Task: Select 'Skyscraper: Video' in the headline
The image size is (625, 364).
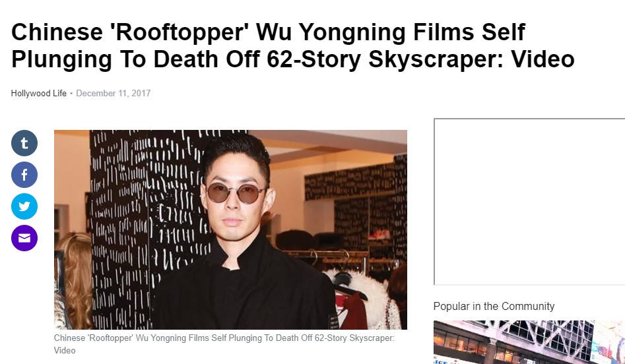Action: [x=471, y=59]
